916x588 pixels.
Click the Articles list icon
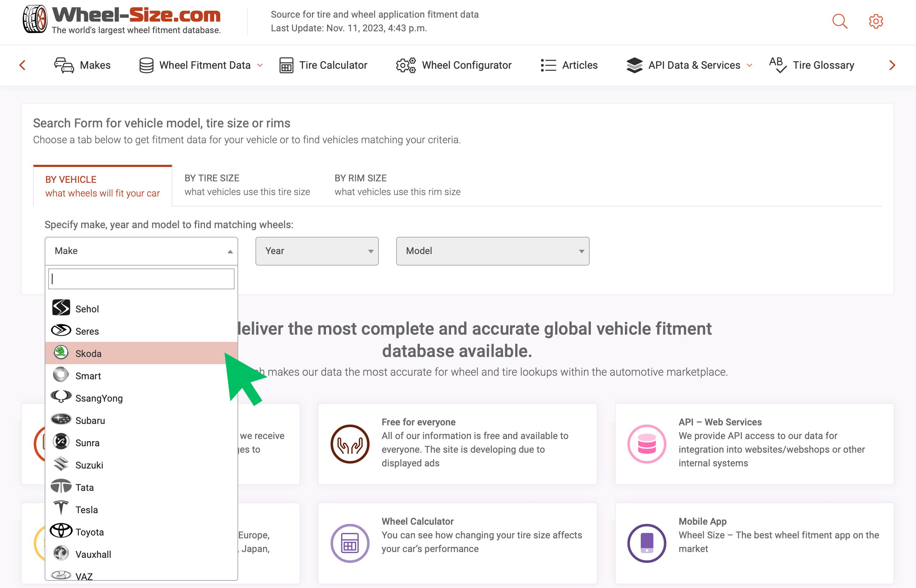(x=548, y=65)
